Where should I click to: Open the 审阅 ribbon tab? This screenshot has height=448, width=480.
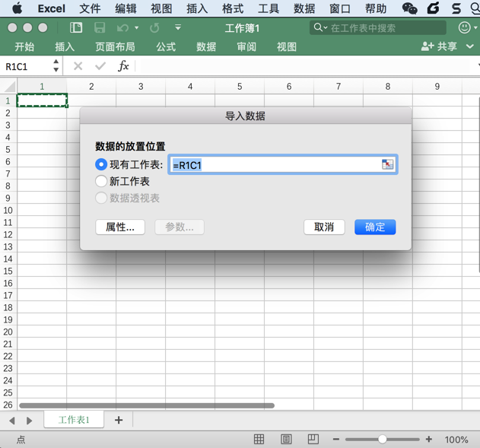(246, 47)
